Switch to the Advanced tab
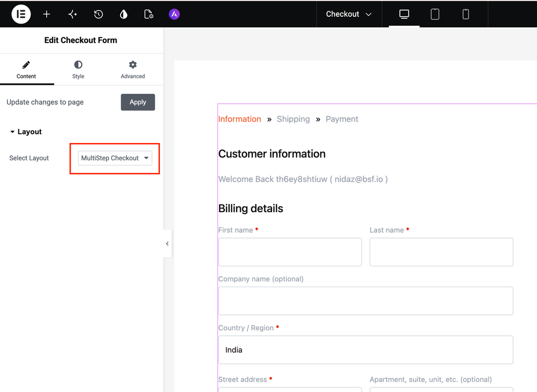Image resolution: width=537 pixels, height=392 pixels. [x=133, y=70]
